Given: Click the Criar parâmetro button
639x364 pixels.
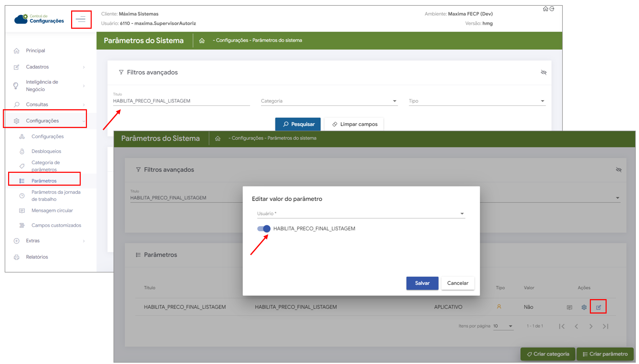Looking at the screenshot, I should point(605,354).
